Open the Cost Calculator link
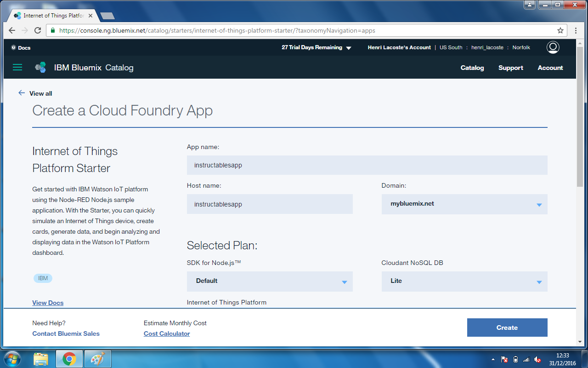The width and height of the screenshot is (588, 368). 167,333
